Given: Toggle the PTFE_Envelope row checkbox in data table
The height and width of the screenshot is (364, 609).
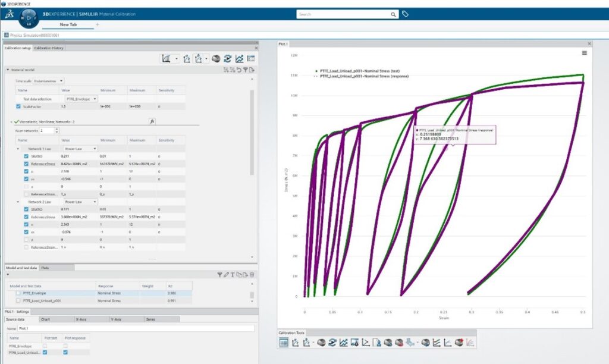Looking at the screenshot, I should click(19, 293).
